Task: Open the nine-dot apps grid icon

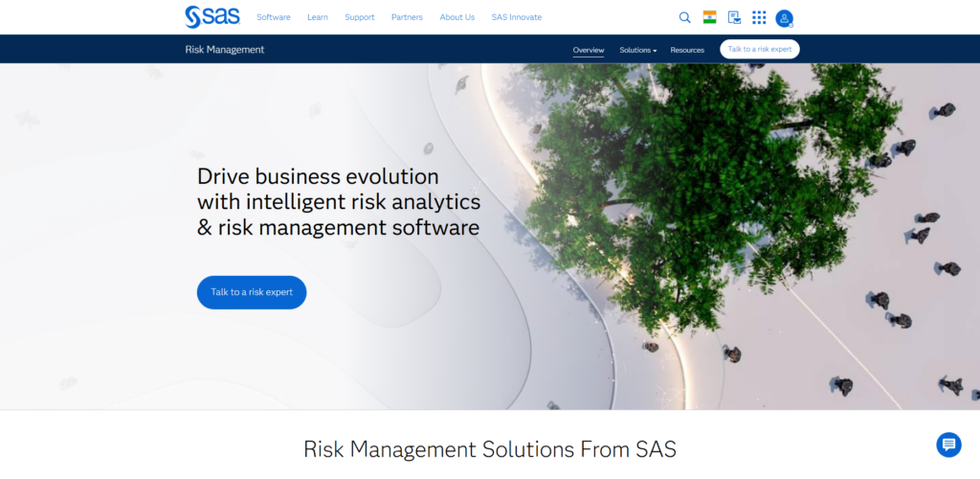Action: tap(759, 17)
